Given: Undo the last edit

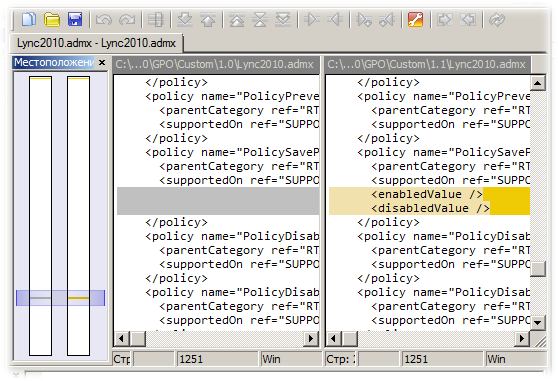Looking at the screenshot, I should [x=104, y=20].
